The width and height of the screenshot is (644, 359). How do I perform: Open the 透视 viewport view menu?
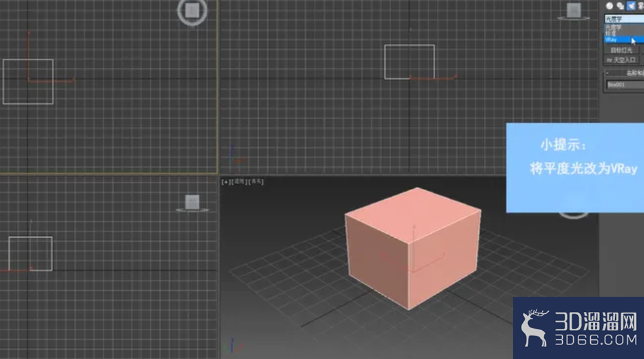point(239,181)
